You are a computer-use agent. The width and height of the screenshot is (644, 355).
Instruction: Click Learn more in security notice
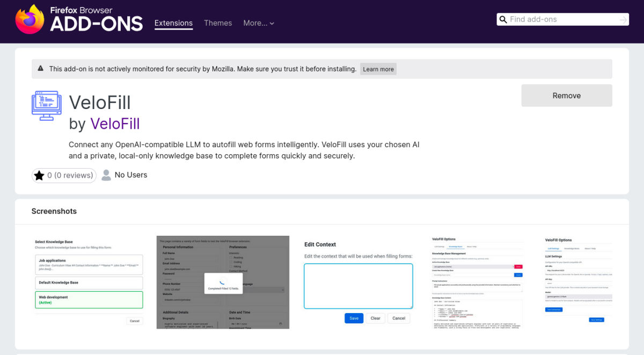(378, 69)
